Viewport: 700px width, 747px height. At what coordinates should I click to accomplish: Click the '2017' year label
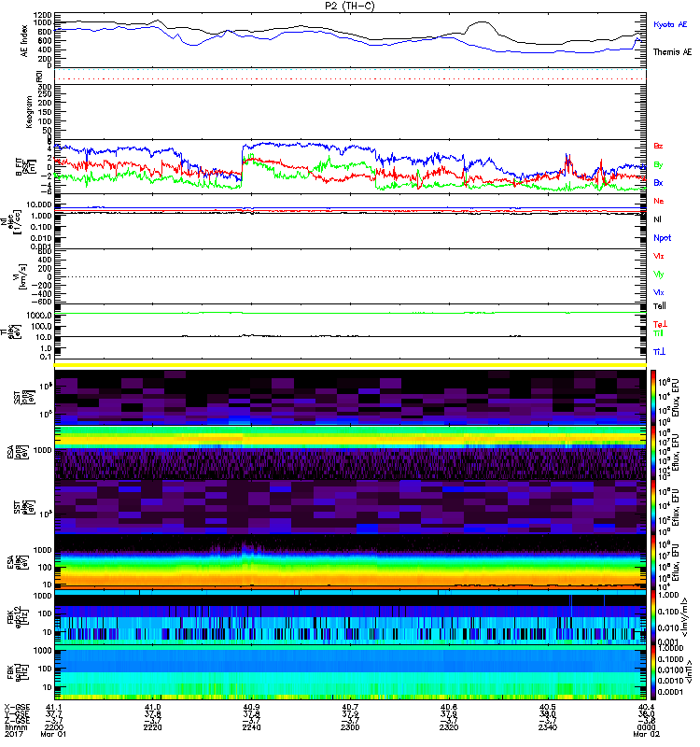tap(13, 734)
